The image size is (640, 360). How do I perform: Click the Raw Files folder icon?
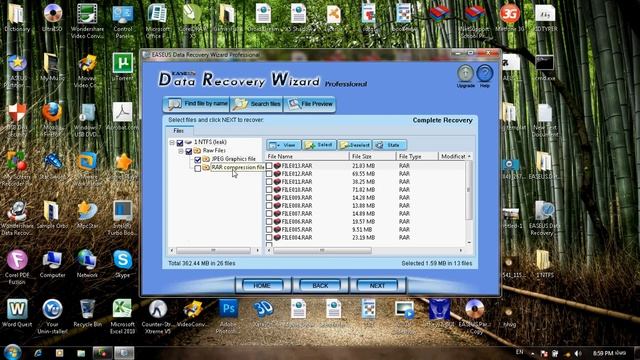(x=197, y=151)
